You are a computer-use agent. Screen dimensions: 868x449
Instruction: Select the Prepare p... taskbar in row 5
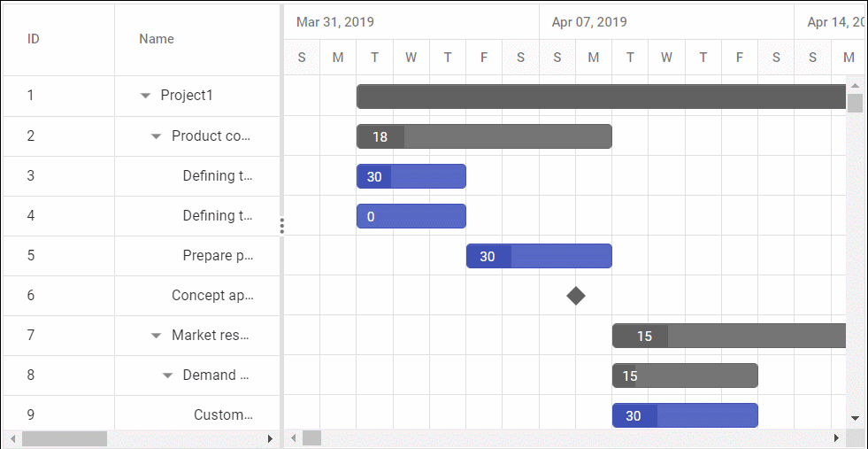pos(539,256)
